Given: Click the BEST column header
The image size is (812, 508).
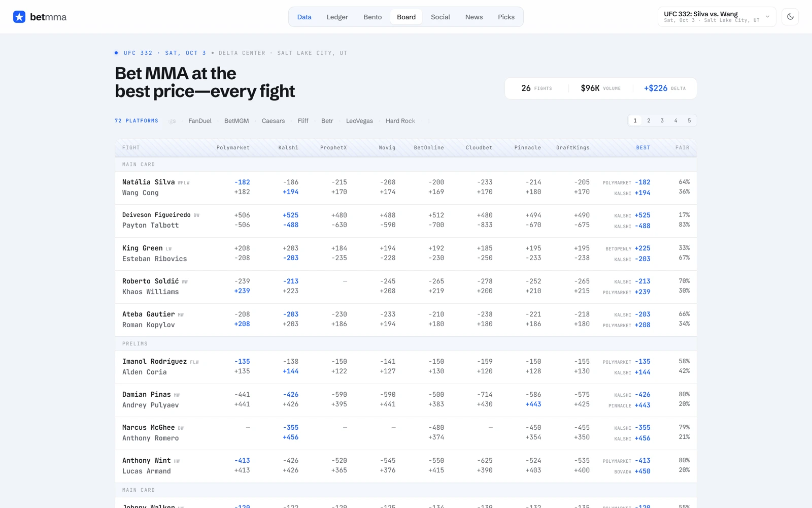Looking at the screenshot, I should point(643,148).
